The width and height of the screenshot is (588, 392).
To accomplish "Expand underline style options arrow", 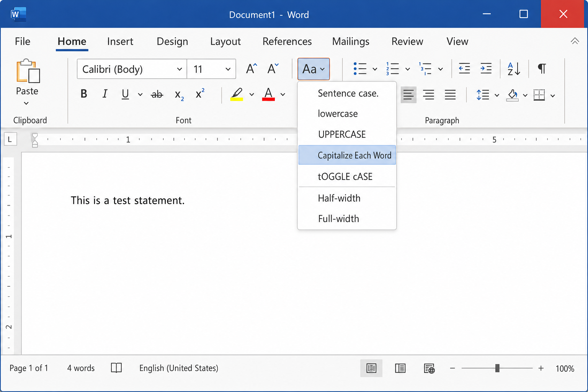I will (140, 95).
